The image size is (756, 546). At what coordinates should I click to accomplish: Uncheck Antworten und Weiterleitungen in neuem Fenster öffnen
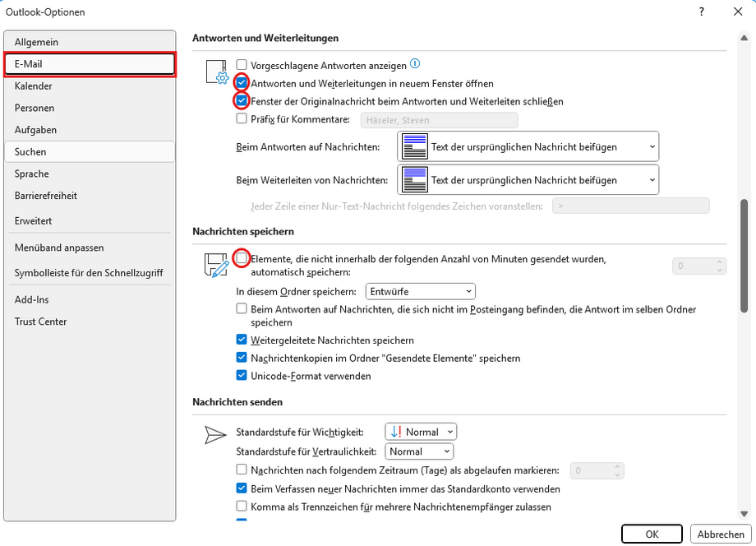coord(242,83)
